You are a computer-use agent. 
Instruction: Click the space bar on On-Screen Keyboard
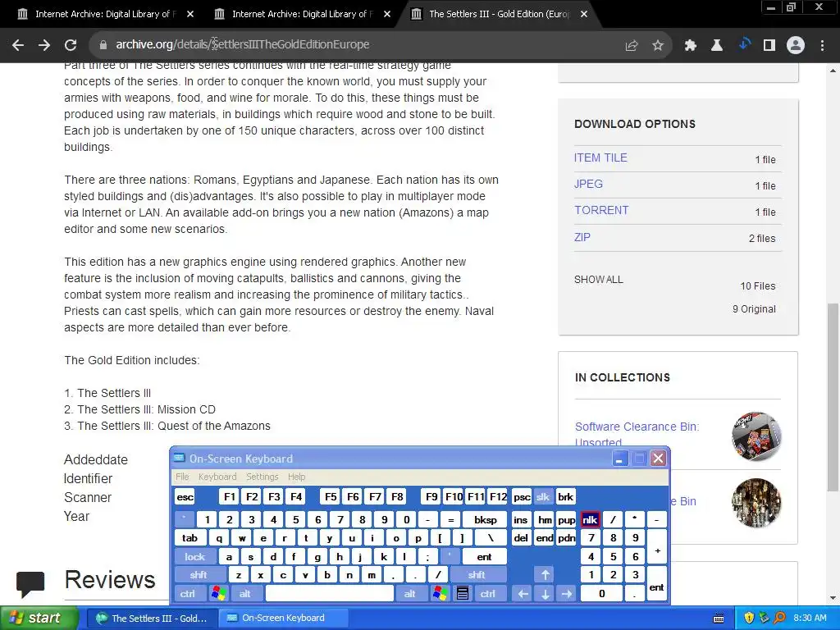pyautogui.click(x=330, y=594)
